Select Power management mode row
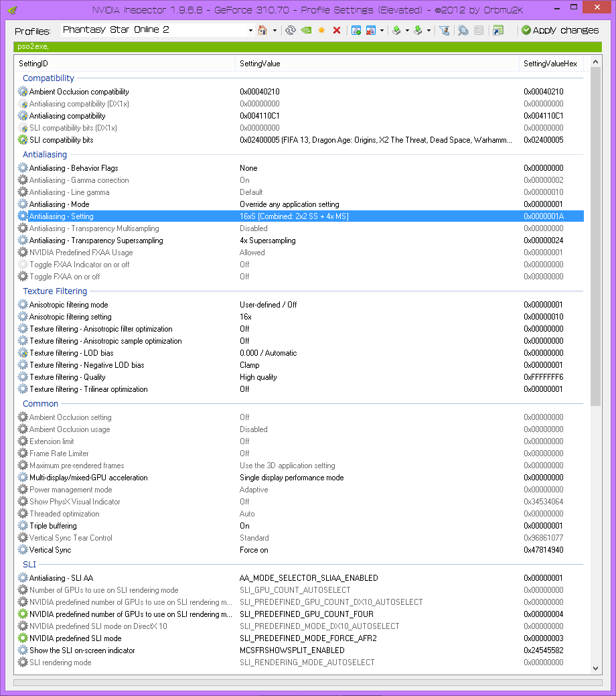Image resolution: width=616 pixels, height=696 pixels. pyautogui.click(x=300, y=489)
